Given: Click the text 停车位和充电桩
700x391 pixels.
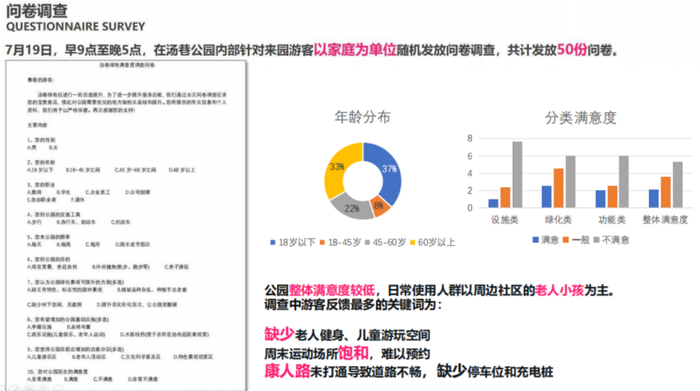Looking at the screenshot, I should point(510,372).
